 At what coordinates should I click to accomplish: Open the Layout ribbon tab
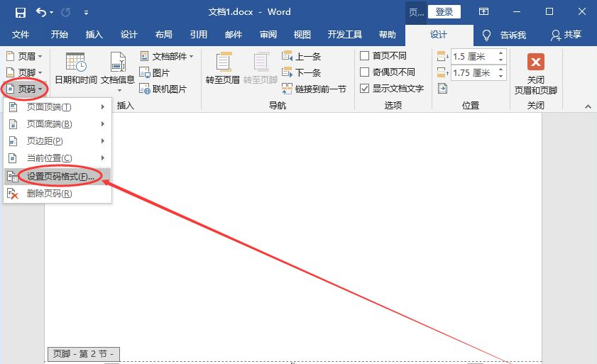pos(163,35)
